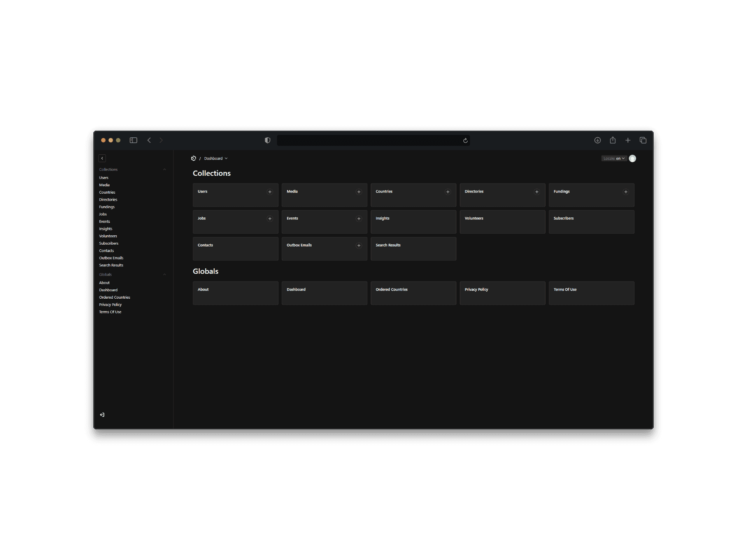
Task: Open Privacy Policy in the sidebar
Action: pyautogui.click(x=110, y=305)
